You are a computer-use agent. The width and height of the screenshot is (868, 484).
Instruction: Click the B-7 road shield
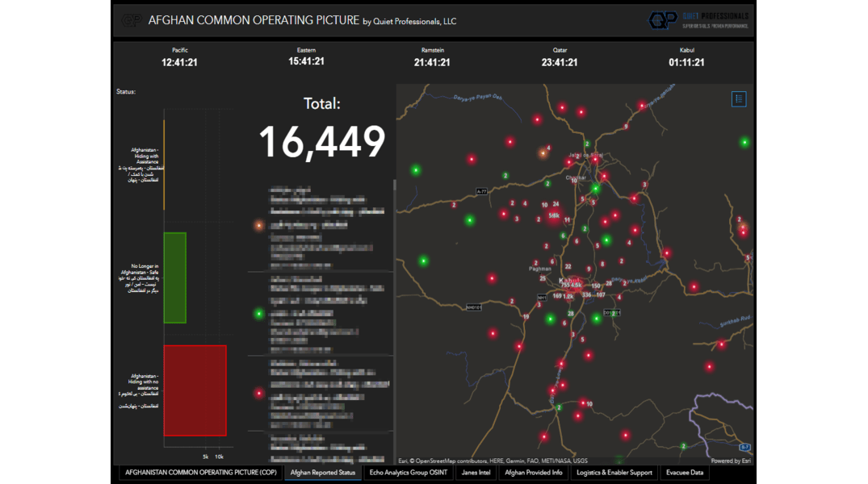(x=745, y=447)
